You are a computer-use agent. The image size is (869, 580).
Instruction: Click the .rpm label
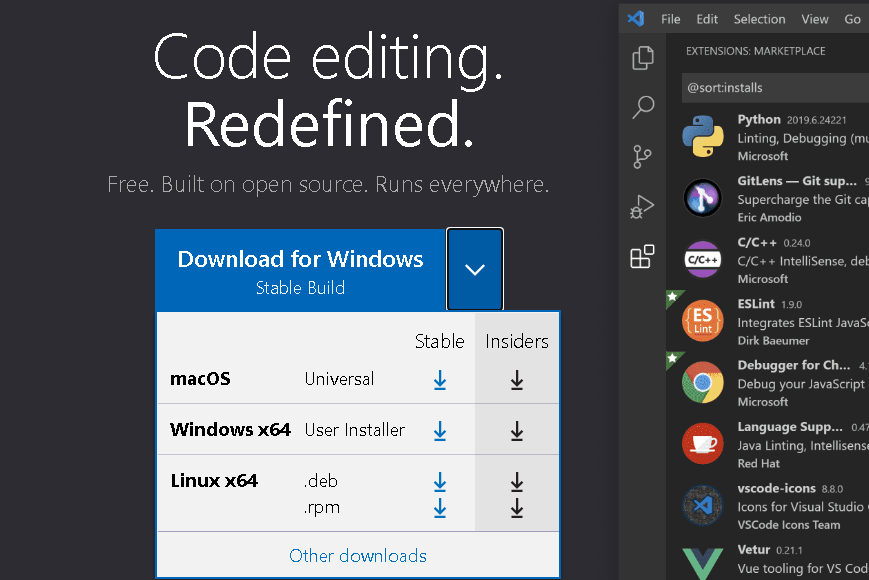click(322, 507)
